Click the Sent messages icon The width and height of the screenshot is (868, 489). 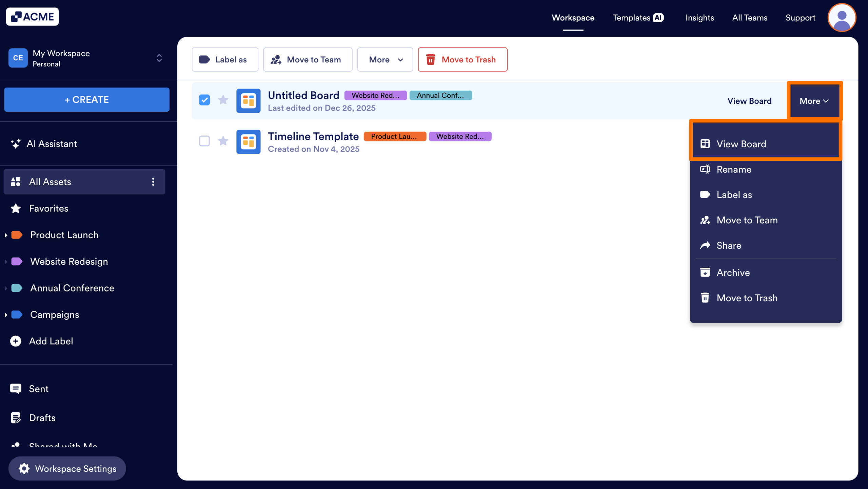coord(16,389)
